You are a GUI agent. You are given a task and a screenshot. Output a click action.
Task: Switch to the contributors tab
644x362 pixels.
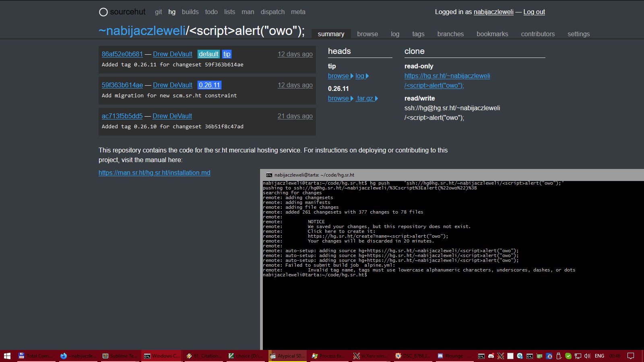point(538,34)
